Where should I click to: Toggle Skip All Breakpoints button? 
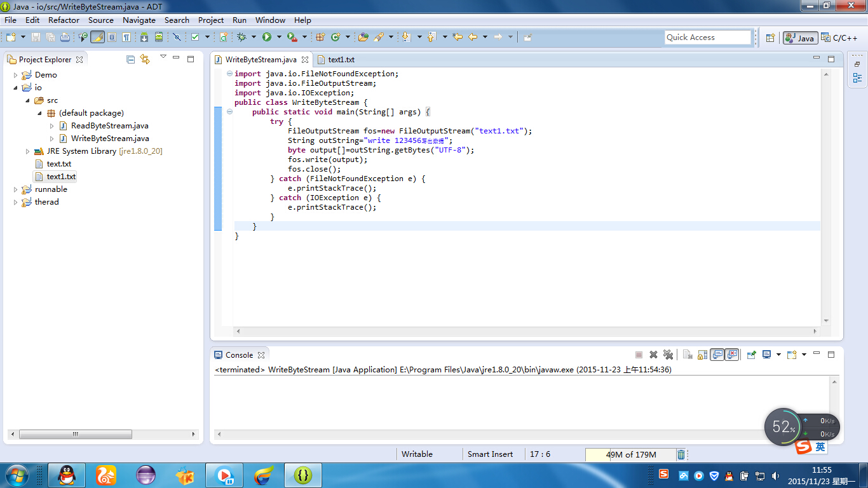click(x=177, y=37)
